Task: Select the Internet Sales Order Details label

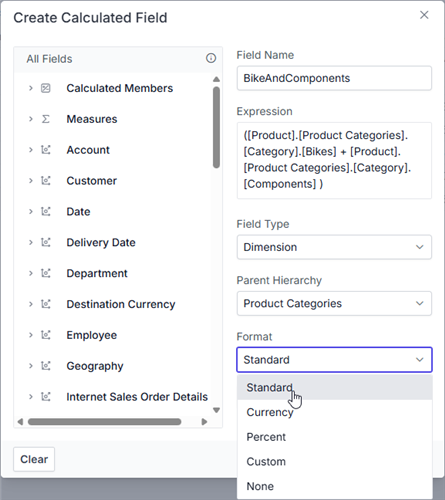Action: pyautogui.click(x=137, y=397)
